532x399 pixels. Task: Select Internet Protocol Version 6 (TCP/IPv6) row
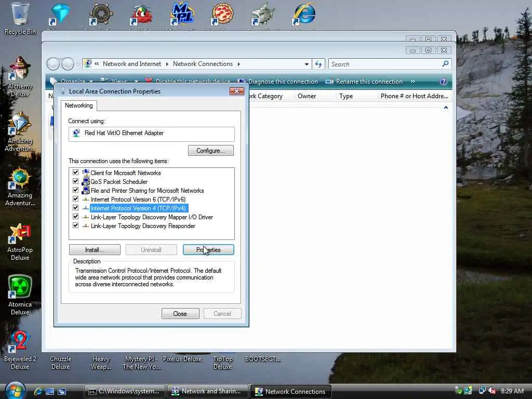138,199
